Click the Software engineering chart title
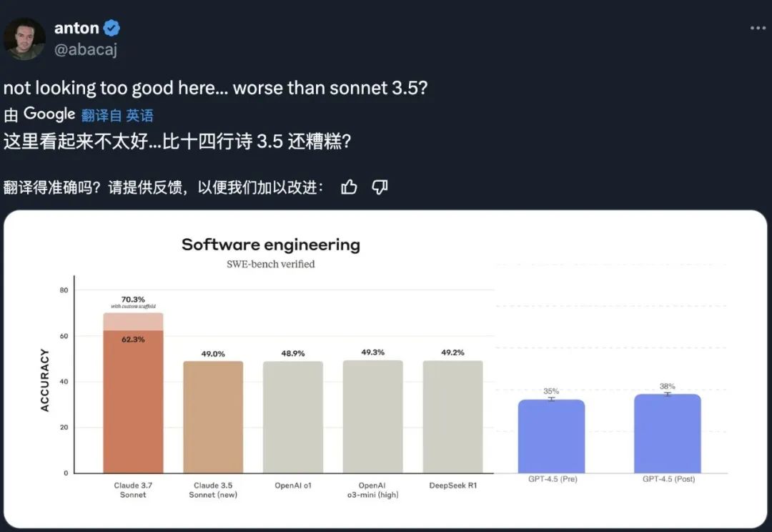This screenshot has height=532, width=772. 270,245
